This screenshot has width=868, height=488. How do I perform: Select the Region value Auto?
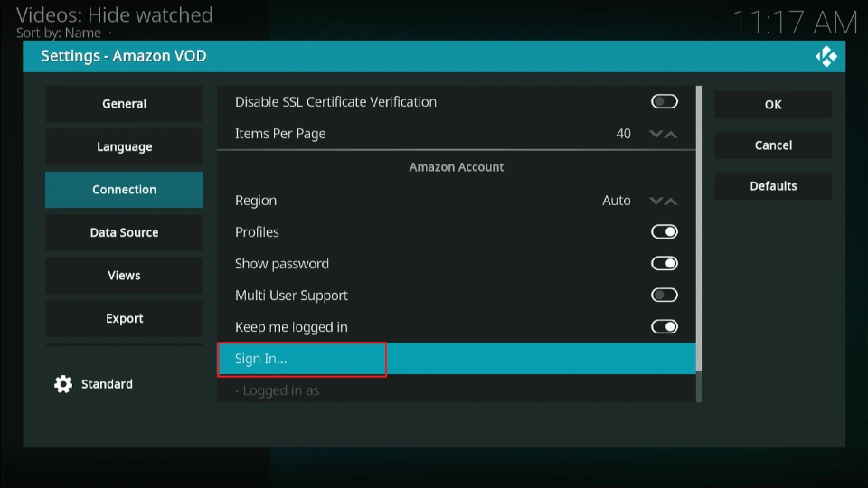(x=616, y=201)
